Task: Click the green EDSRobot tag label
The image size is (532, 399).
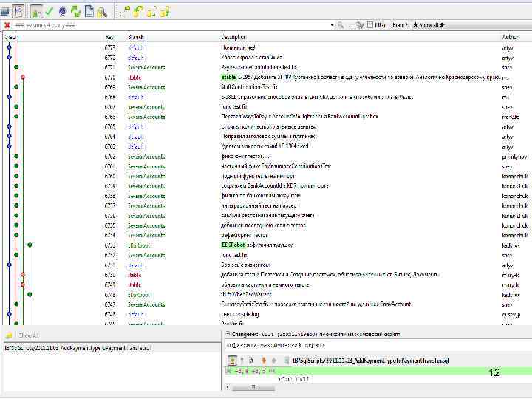Action: (x=233, y=245)
